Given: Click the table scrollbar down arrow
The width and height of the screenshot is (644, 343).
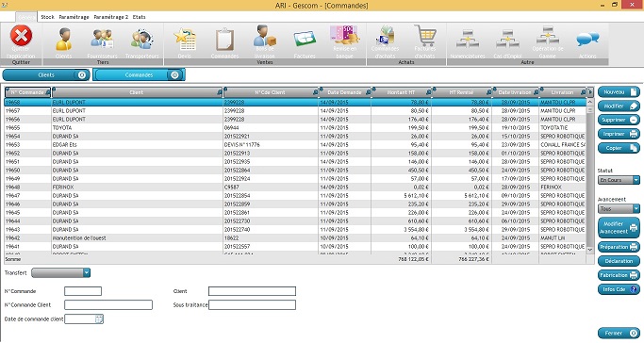Looking at the screenshot, I should [x=590, y=250].
